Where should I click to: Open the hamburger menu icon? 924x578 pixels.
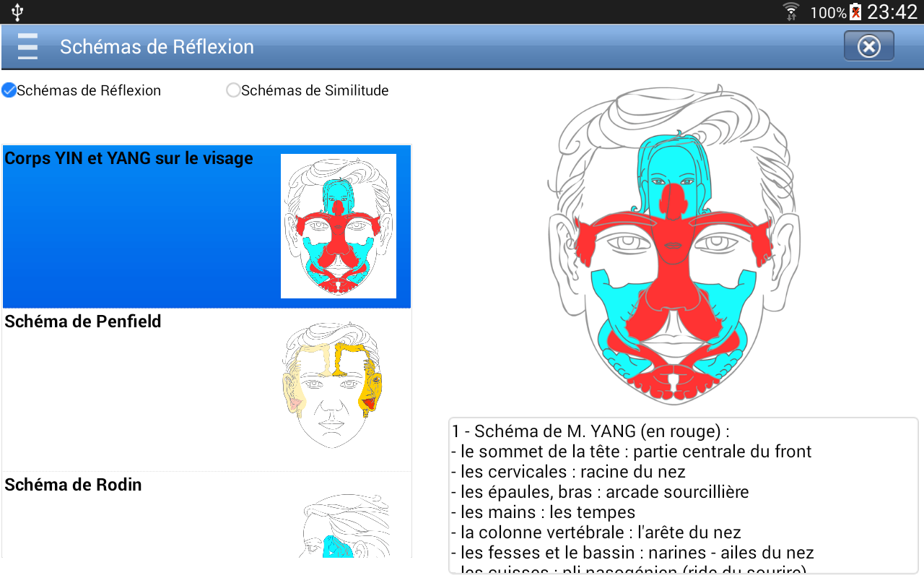pos(28,46)
